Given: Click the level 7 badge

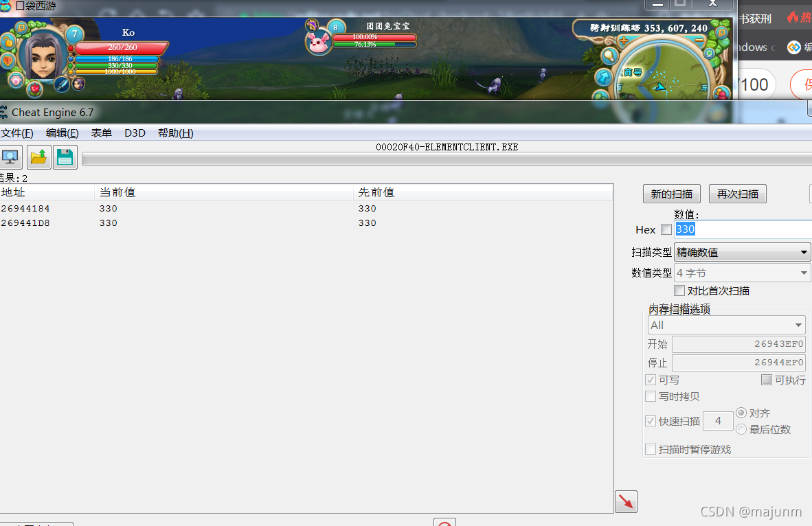Looking at the screenshot, I should point(75,34).
